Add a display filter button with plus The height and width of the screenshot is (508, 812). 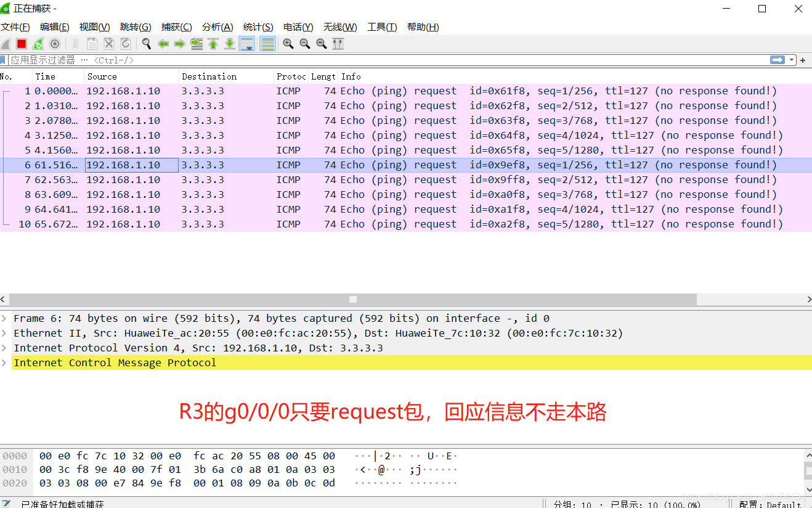point(803,60)
